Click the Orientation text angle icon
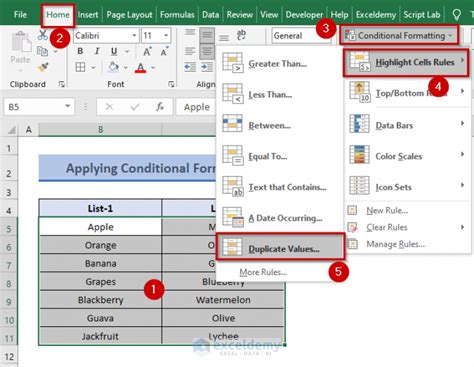Viewport: 474px width, 367px height. (241, 35)
